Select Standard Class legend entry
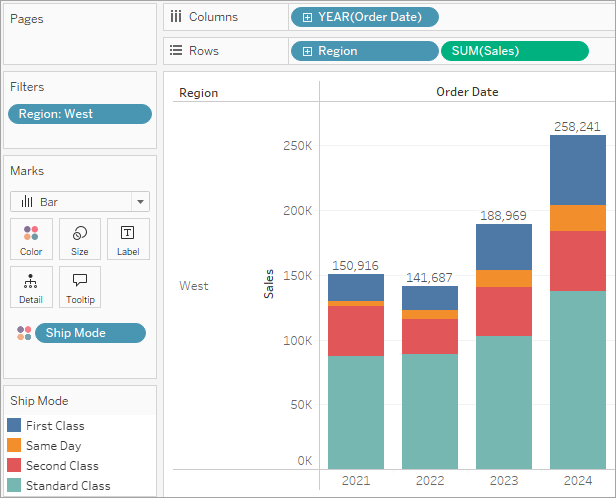Viewport: 616px width, 498px height. coord(59,485)
